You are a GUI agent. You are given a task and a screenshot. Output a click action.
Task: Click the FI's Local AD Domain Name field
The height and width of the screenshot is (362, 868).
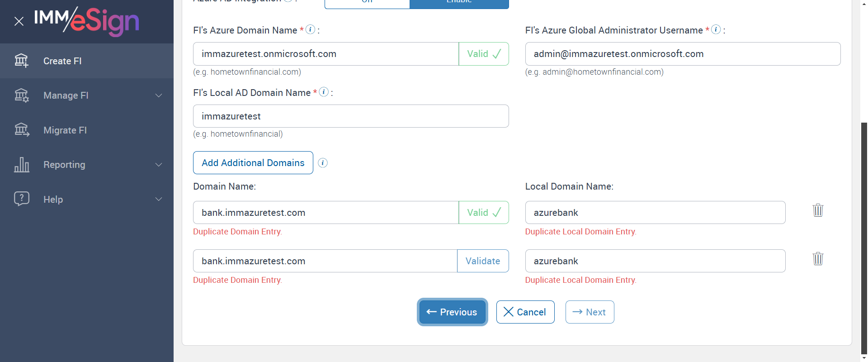click(x=350, y=116)
